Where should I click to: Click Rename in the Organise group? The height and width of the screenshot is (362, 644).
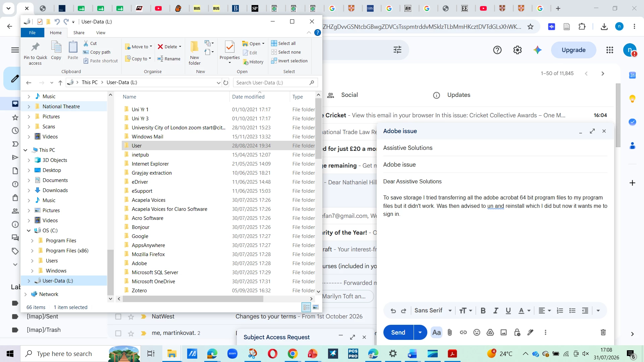click(169, 59)
